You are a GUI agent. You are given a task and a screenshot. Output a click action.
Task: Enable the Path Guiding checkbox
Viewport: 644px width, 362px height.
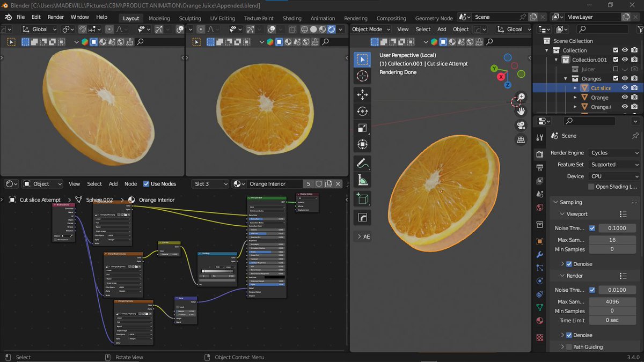569,347
